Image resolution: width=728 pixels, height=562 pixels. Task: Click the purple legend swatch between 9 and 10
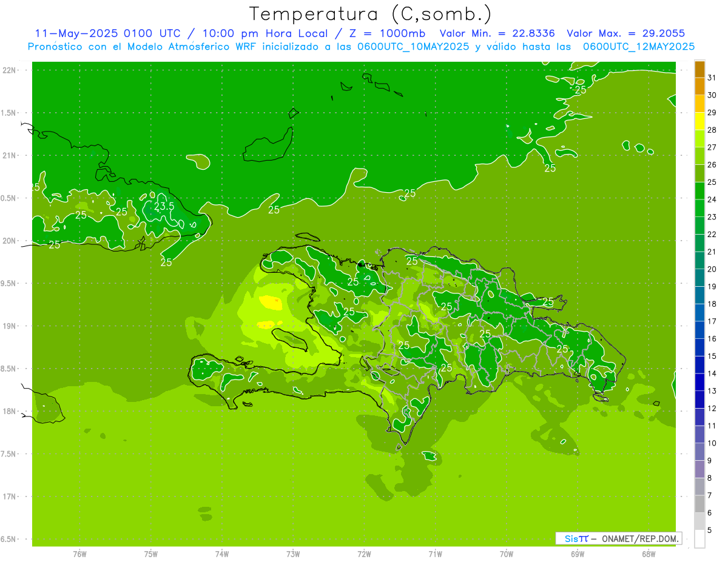point(699,452)
